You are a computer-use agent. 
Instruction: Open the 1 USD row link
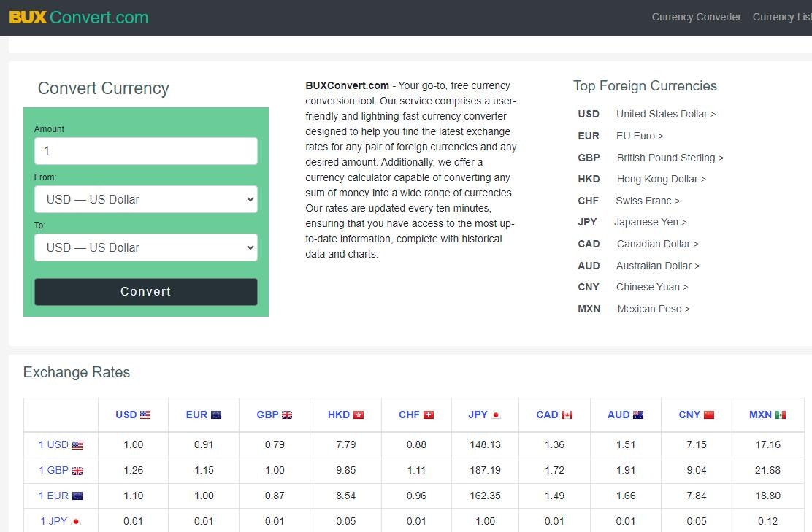(x=54, y=444)
